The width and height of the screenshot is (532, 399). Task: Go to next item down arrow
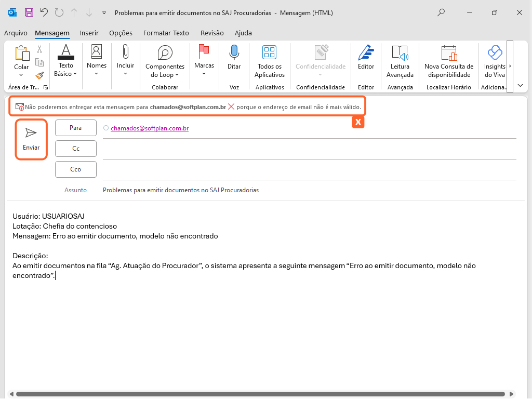[x=89, y=12]
